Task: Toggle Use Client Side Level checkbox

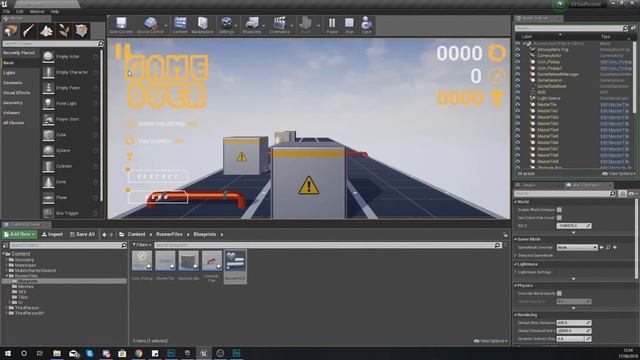Action: click(559, 218)
